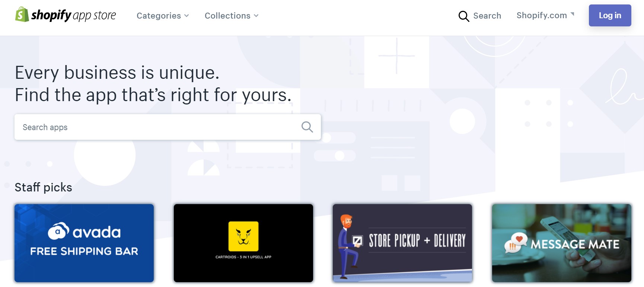
Task: Click the Avada cloud logo icon
Action: (58, 231)
